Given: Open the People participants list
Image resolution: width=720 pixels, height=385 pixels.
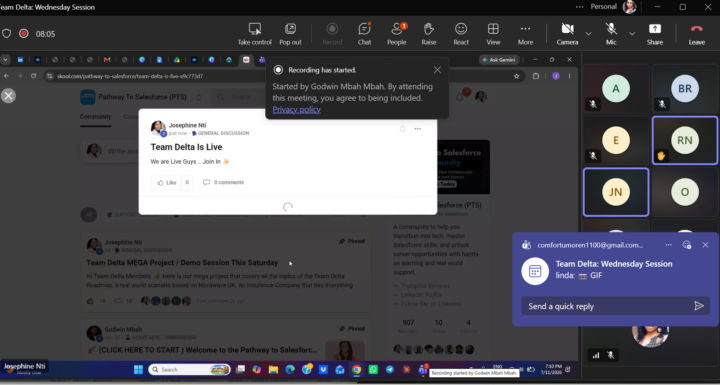Looking at the screenshot, I should coord(396,34).
